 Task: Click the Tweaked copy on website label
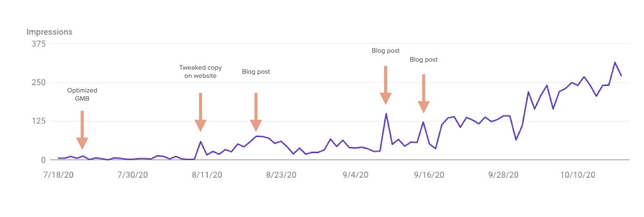(x=201, y=72)
